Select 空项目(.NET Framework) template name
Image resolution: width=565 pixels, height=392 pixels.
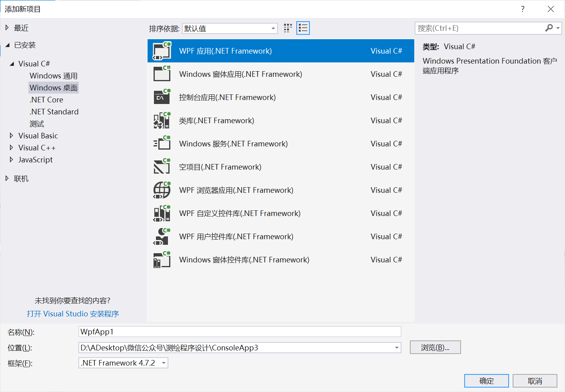tap(220, 167)
